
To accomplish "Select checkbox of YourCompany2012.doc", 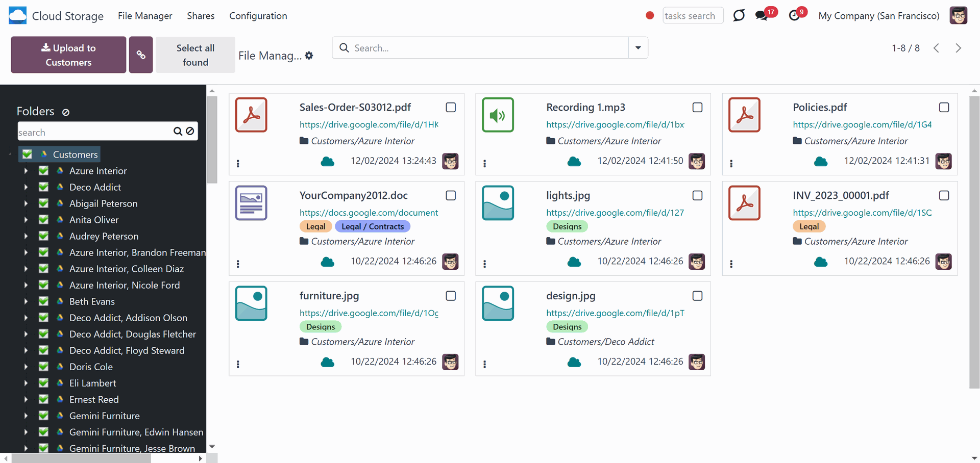I will pos(451,196).
